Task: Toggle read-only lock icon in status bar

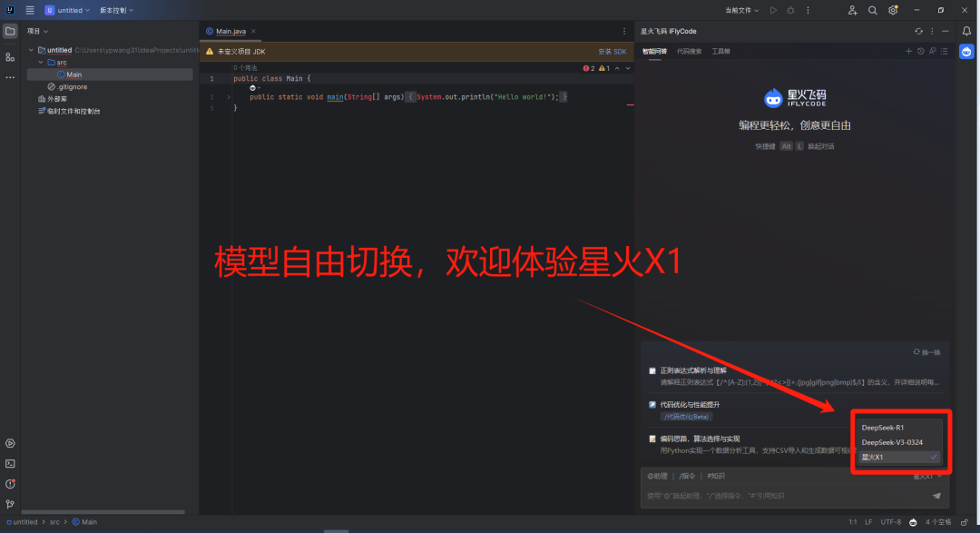Action: click(x=965, y=522)
